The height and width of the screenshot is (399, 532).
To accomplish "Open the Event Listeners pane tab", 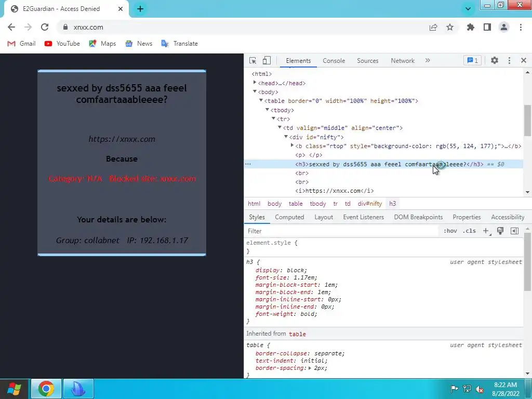I will [363, 217].
